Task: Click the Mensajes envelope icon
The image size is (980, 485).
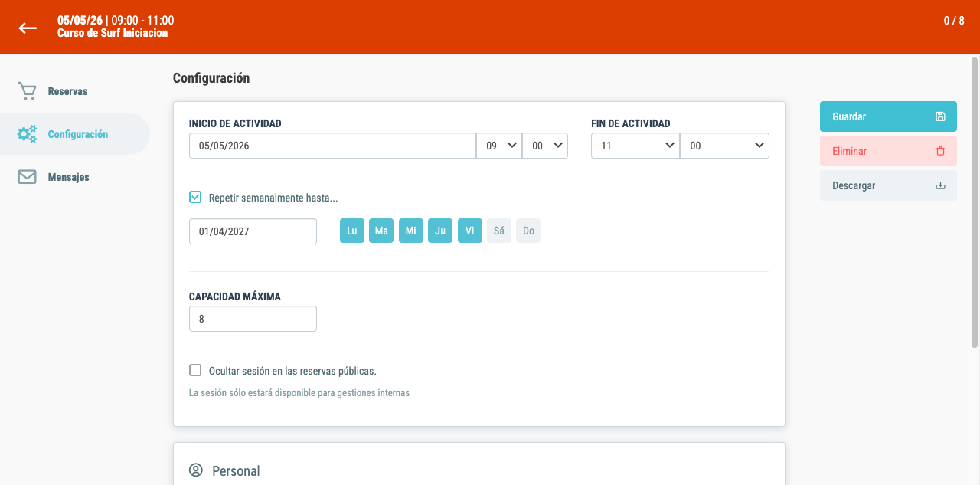Action: pyautogui.click(x=27, y=177)
